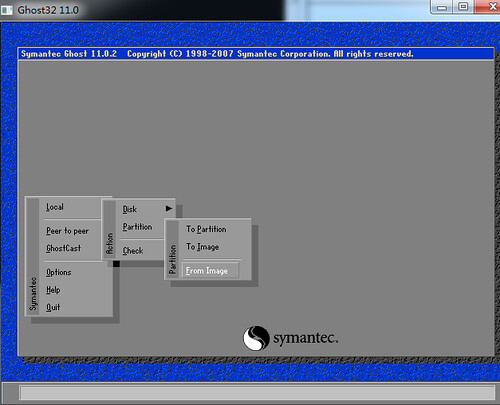Screen dimensions: 500x405
Task: Choose GhostCast from Symantec menu
Action: coord(63,248)
